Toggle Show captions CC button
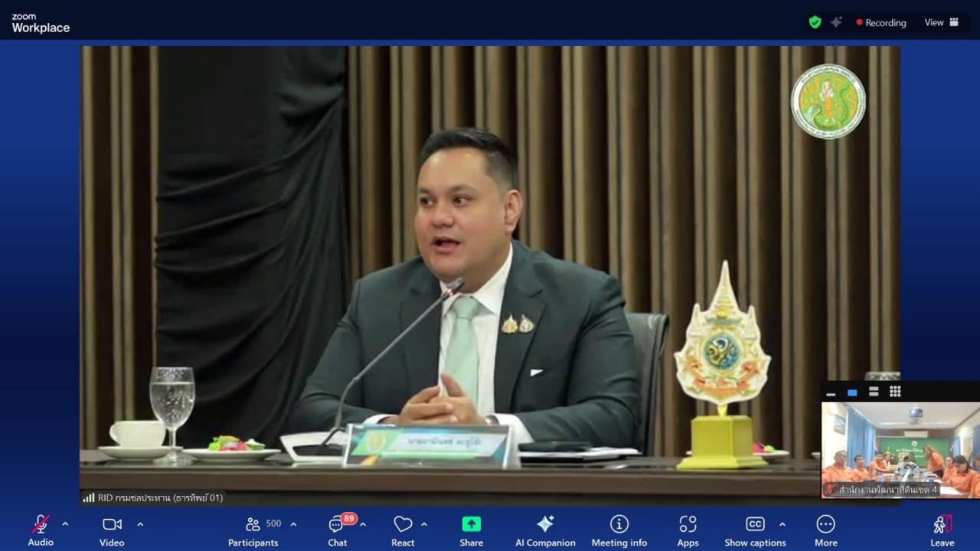980x551 pixels. 755,530
